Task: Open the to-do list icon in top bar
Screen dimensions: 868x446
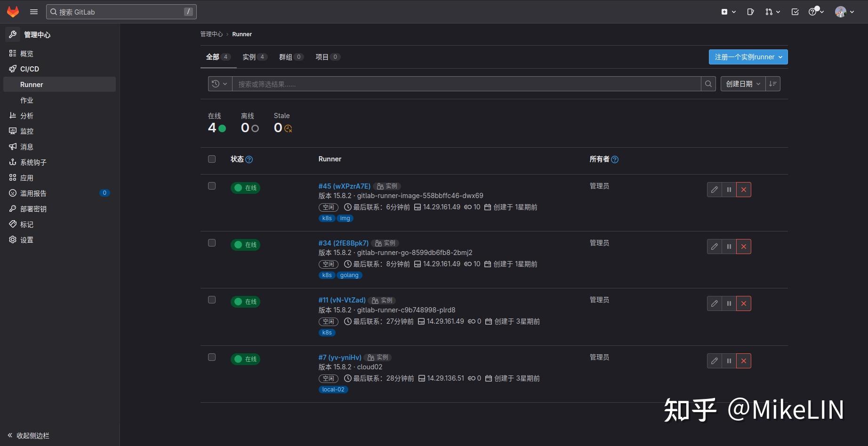Action: (795, 11)
